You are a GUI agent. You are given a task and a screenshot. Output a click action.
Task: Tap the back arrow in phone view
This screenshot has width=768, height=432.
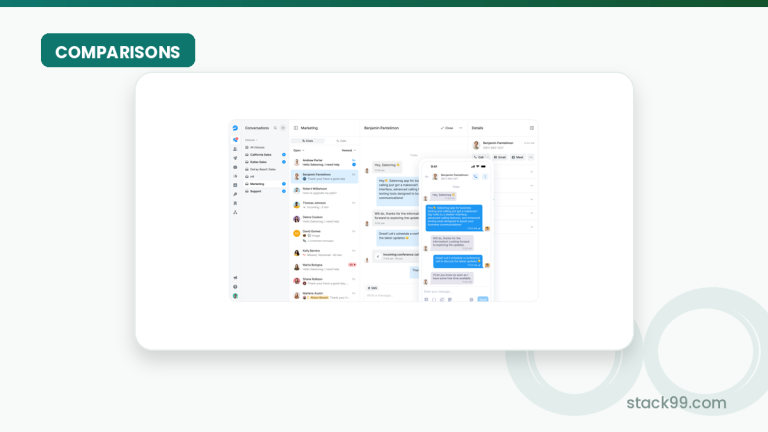[x=427, y=176]
